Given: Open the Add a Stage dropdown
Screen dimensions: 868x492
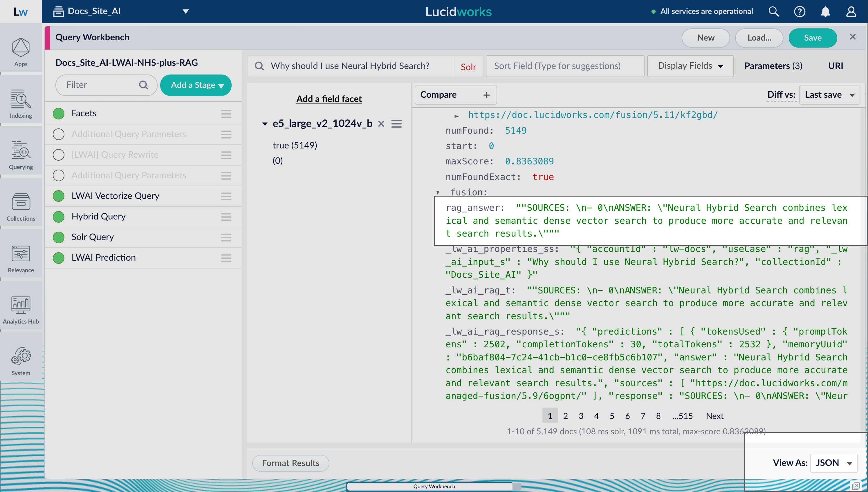Looking at the screenshot, I should 196,85.
